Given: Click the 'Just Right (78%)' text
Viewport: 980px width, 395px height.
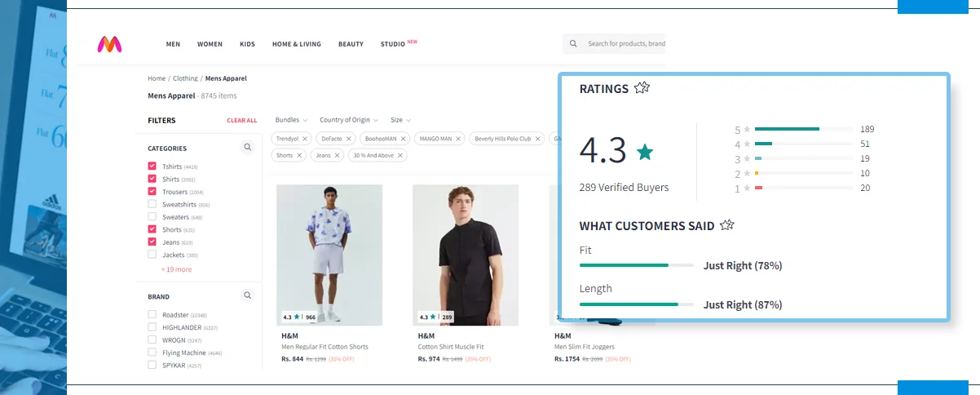Looking at the screenshot, I should 743,265.
